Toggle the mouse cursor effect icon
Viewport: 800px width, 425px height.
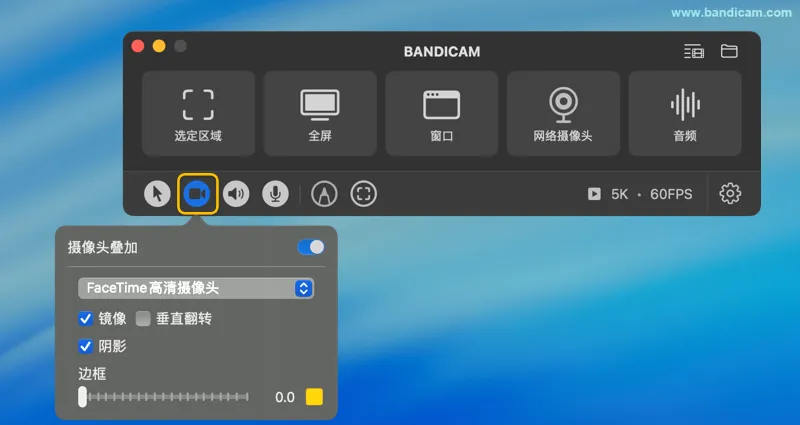pos(157,194)
